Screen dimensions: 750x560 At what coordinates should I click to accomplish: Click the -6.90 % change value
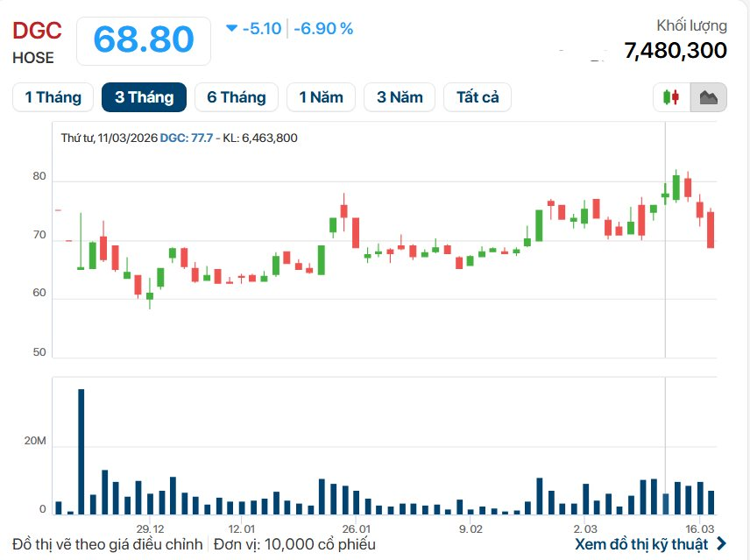coord(323,29)
